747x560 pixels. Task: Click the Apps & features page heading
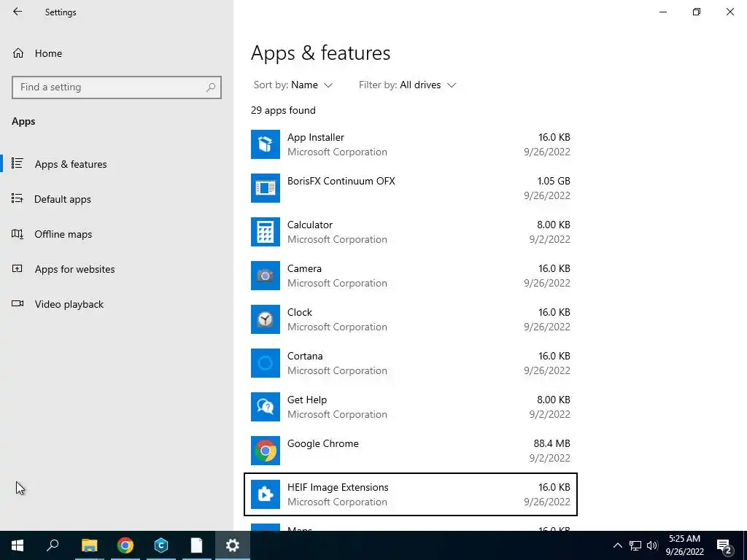pos(321,52)
